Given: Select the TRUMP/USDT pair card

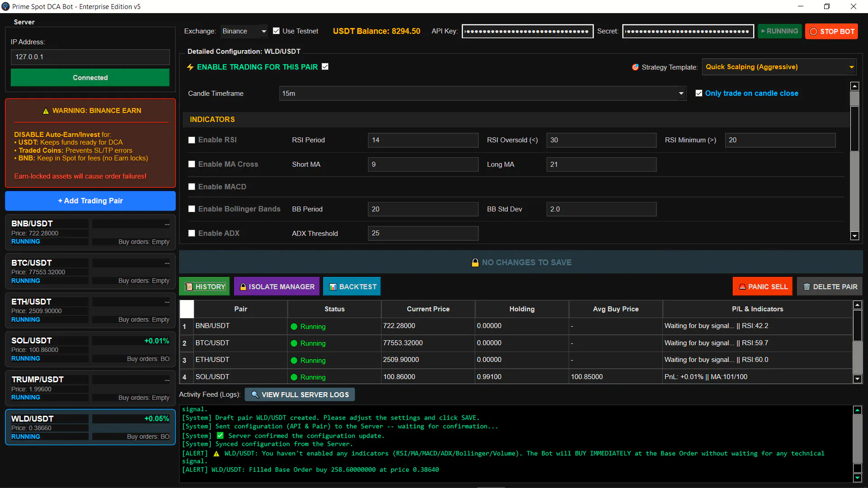Looking at the screenshot, I should point(90,389).
